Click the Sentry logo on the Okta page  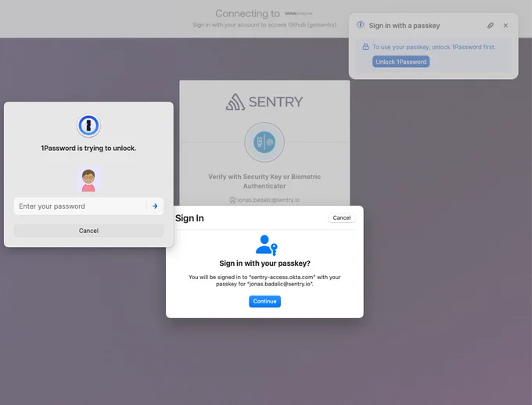coord(264,102)
